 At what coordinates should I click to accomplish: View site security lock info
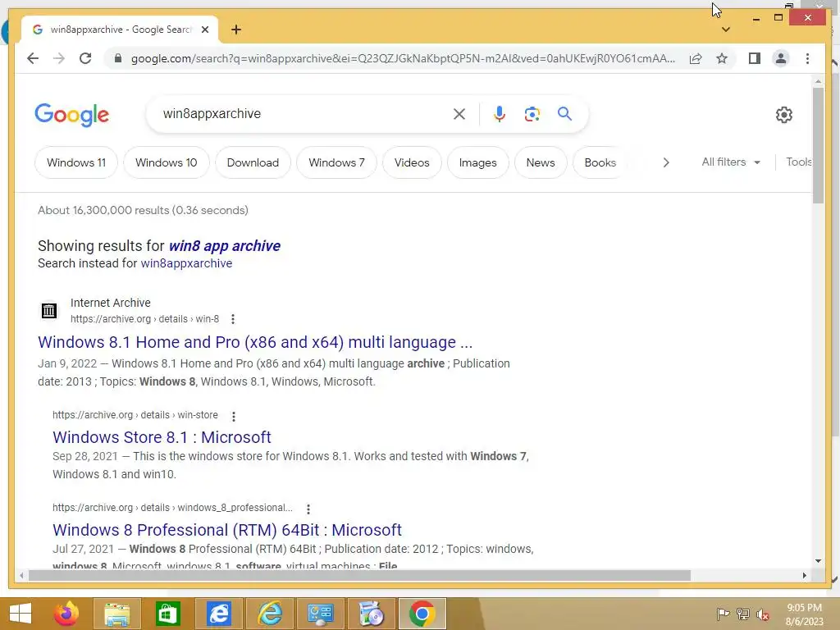click(x=118, y=58)
